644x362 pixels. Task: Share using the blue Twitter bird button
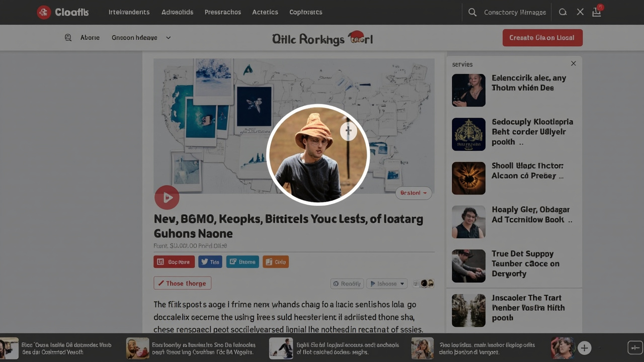(x=210, y=261)
